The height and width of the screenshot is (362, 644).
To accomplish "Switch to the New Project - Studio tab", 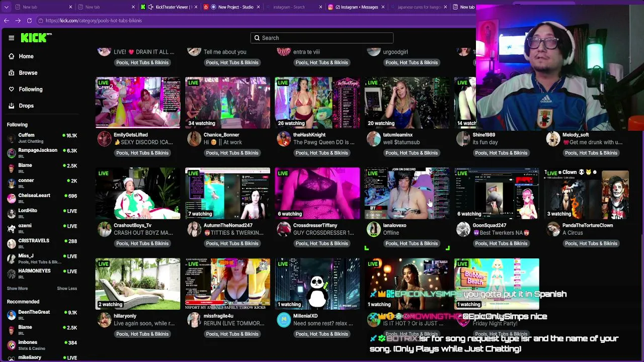I will tap(232, 7).
